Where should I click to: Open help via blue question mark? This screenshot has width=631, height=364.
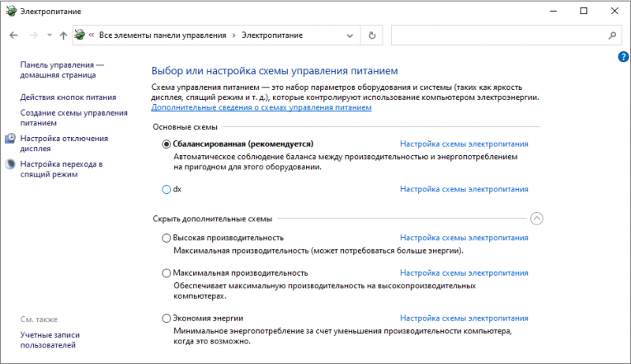pos(623,57)
